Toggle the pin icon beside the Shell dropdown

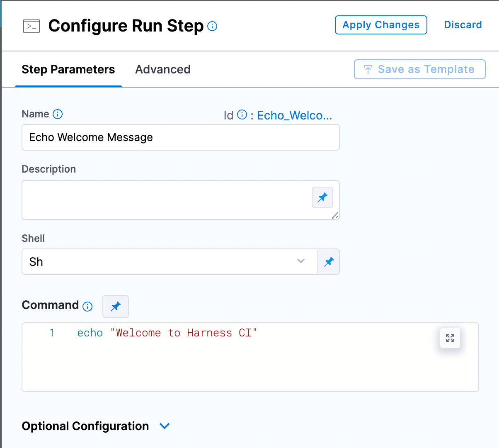click(x=329, y=262)
